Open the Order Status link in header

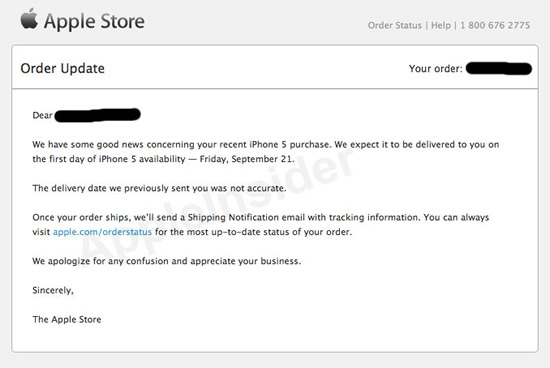(395, 26)
